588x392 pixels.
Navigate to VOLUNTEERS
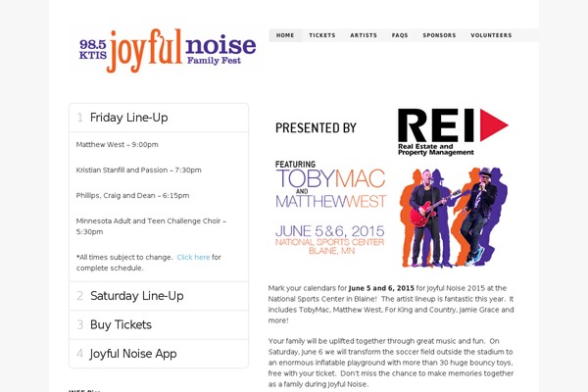(491, 35)
